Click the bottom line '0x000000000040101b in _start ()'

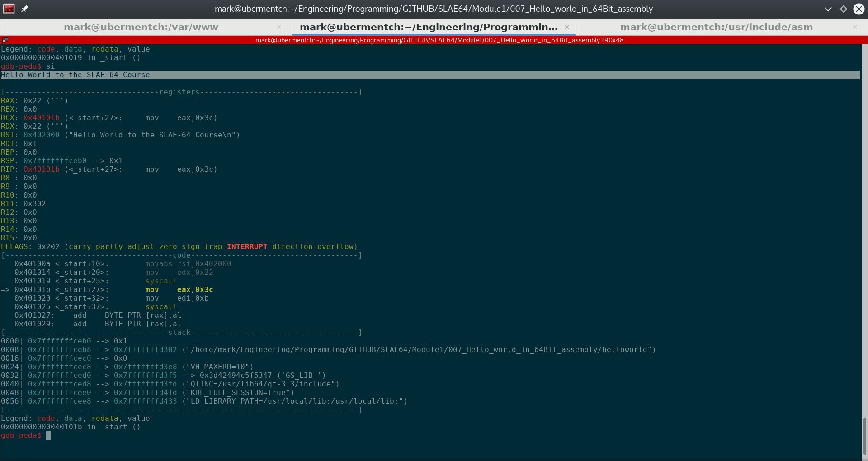71,427
